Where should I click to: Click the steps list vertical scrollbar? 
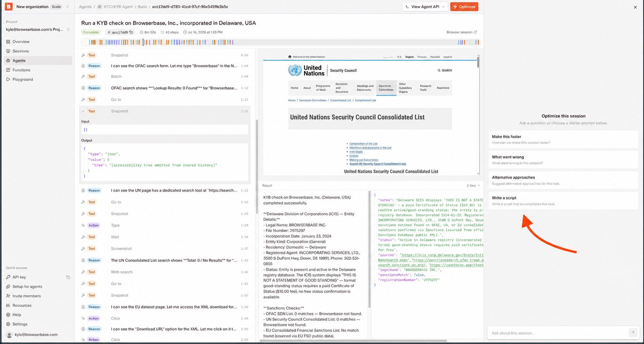coord(257,166)
